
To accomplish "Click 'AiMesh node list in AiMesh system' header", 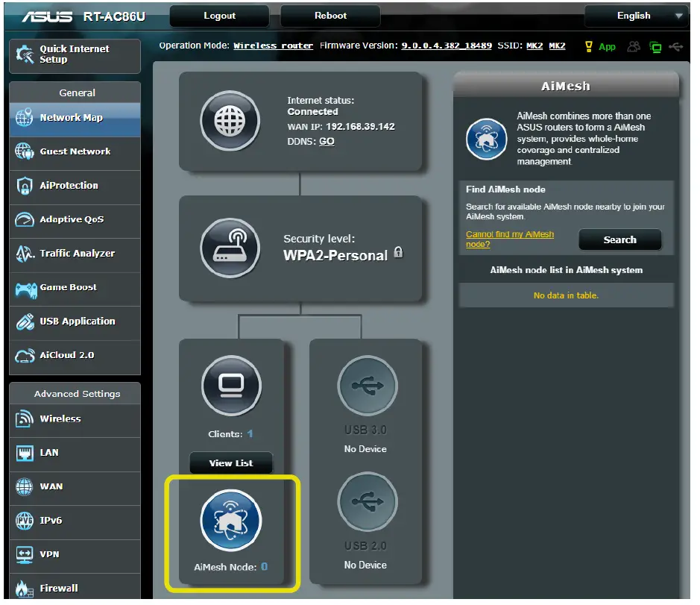I will [x=566, y=270].
